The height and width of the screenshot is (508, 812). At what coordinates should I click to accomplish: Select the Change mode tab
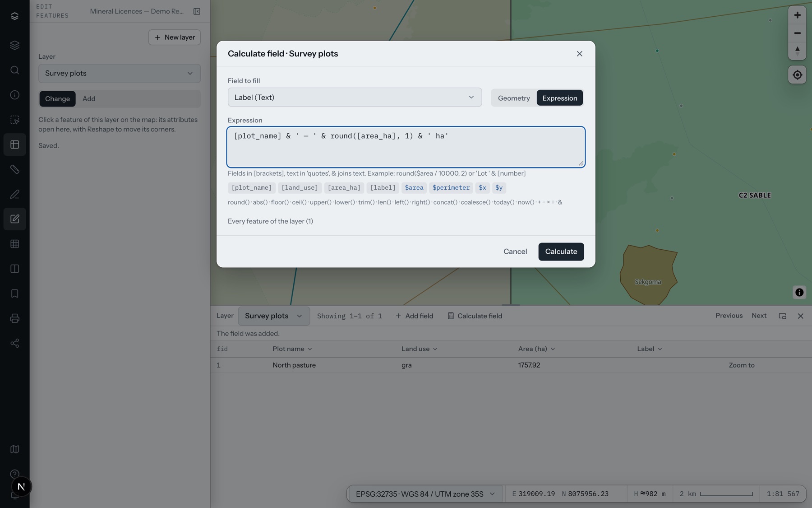coord(57,99)
